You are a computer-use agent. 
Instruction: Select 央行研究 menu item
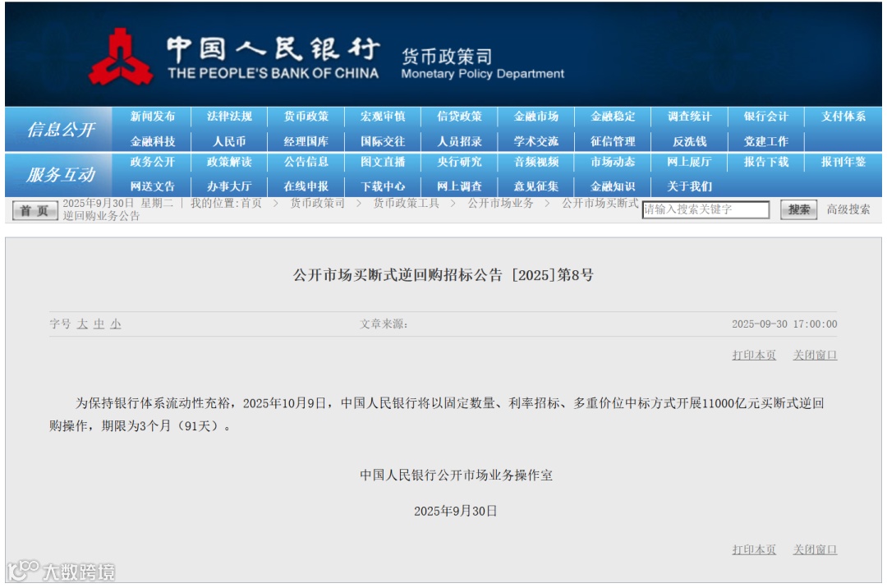coord(459,162)
